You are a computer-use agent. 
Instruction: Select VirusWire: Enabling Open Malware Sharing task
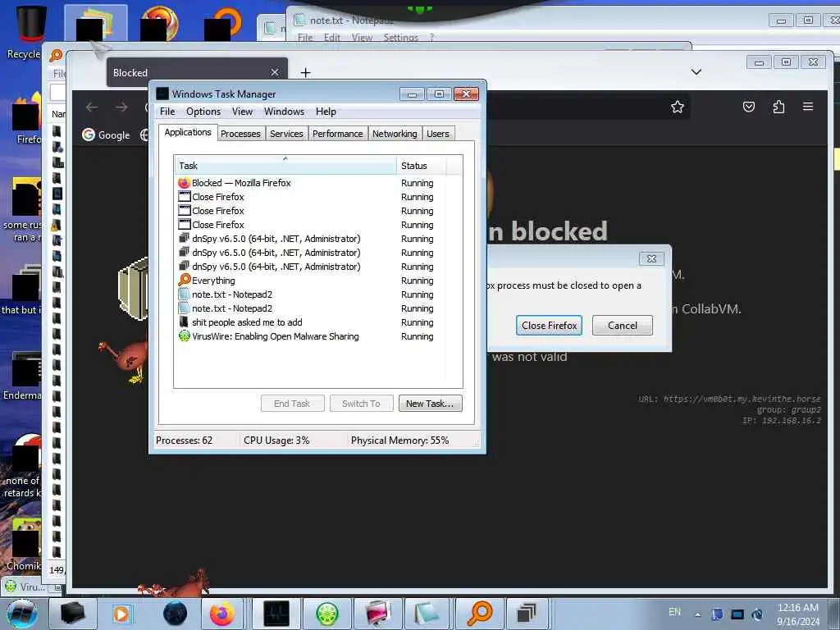tap(317, 336)
